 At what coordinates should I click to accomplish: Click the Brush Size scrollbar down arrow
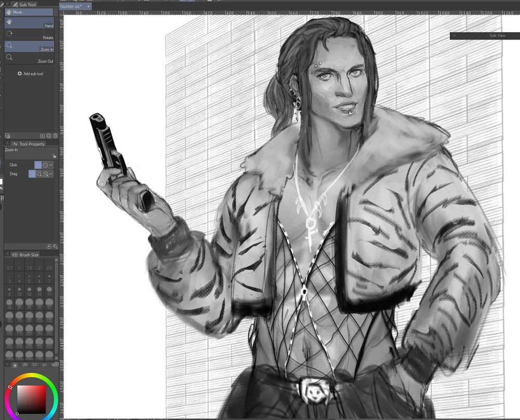click(x=56, y=358)
